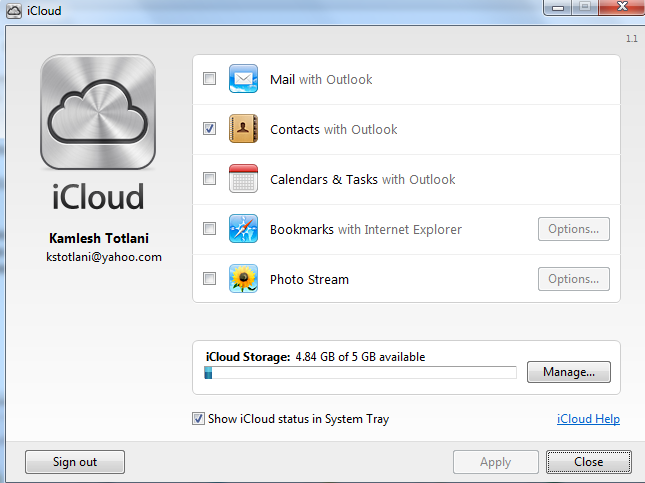Click the Contacts with Outlook label
645x483 pixels.
point(334,130)
